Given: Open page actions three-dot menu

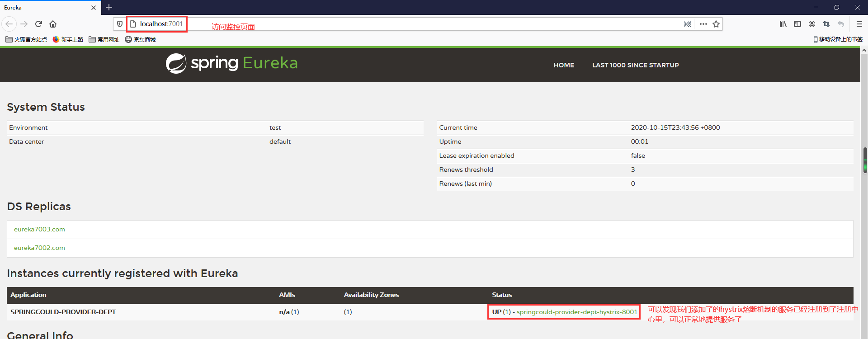Looking at the screenshot, I should click(703, 24).
